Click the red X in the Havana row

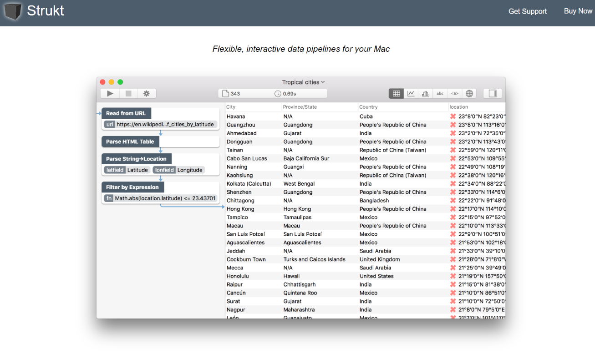coord(453,116)
